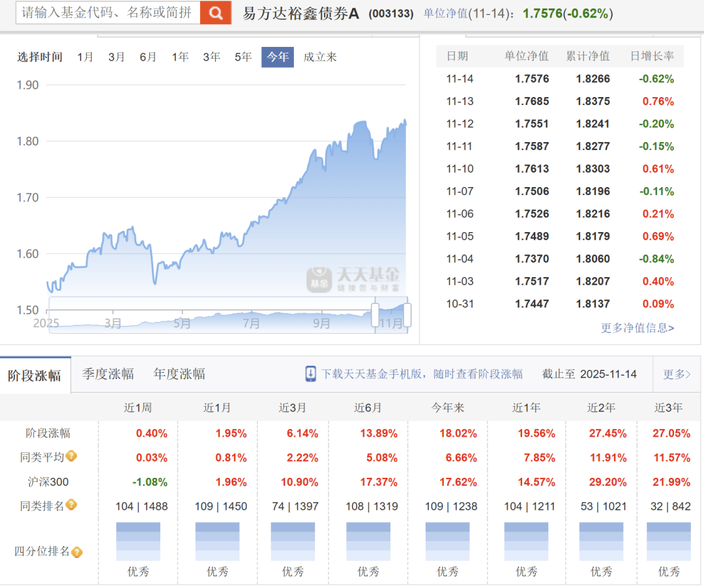The width and height of the screenshot is (704, 588).
Task: Click the 沪深300 近1周 value -1.08%
Action: [x=149, y=482]
